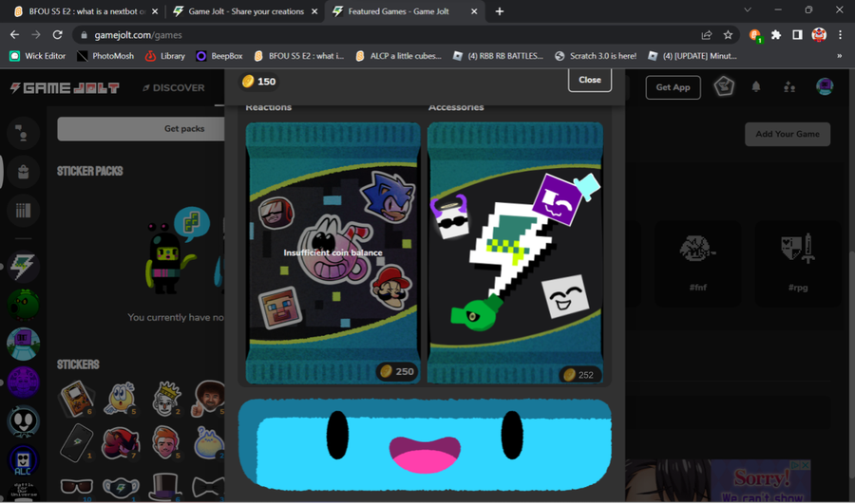This screenshot has height=504, width=855.
Task: Open the backpack icon in left sidebar
Action: tap(23, 172)
